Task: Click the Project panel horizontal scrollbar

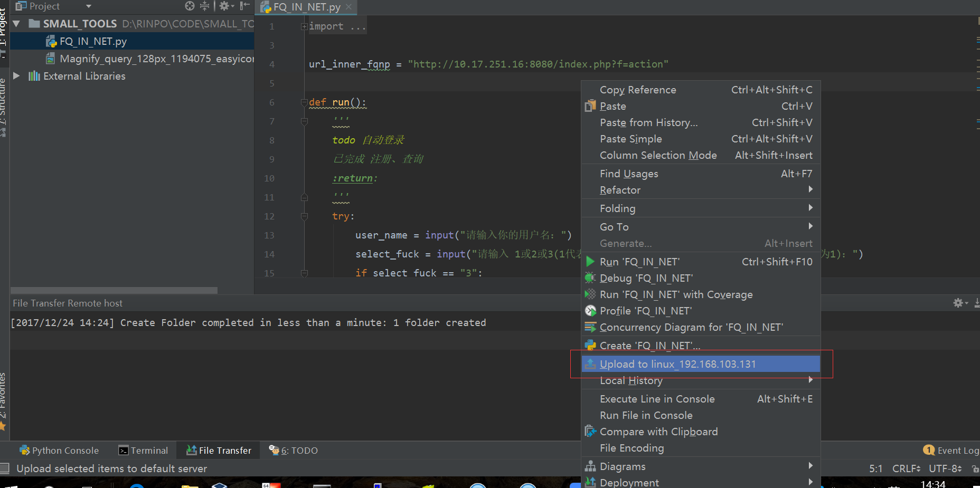Action: (114, 291)
